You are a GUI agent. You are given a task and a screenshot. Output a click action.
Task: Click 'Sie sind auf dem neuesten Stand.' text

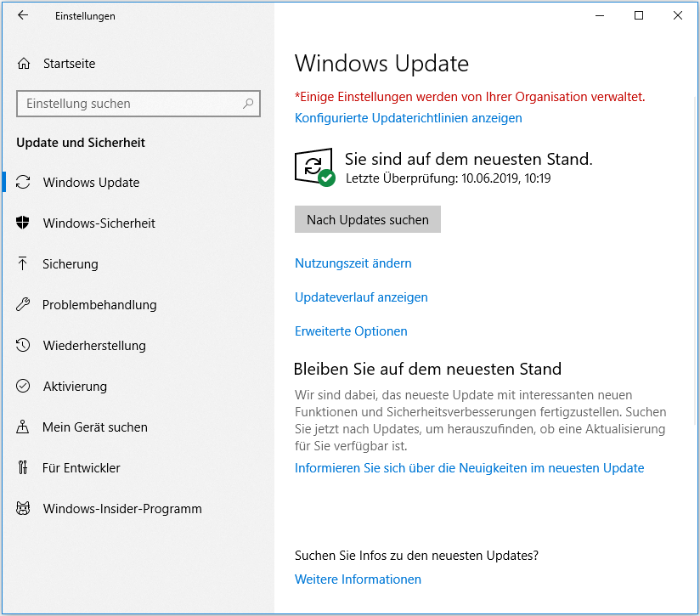[469, 159]
